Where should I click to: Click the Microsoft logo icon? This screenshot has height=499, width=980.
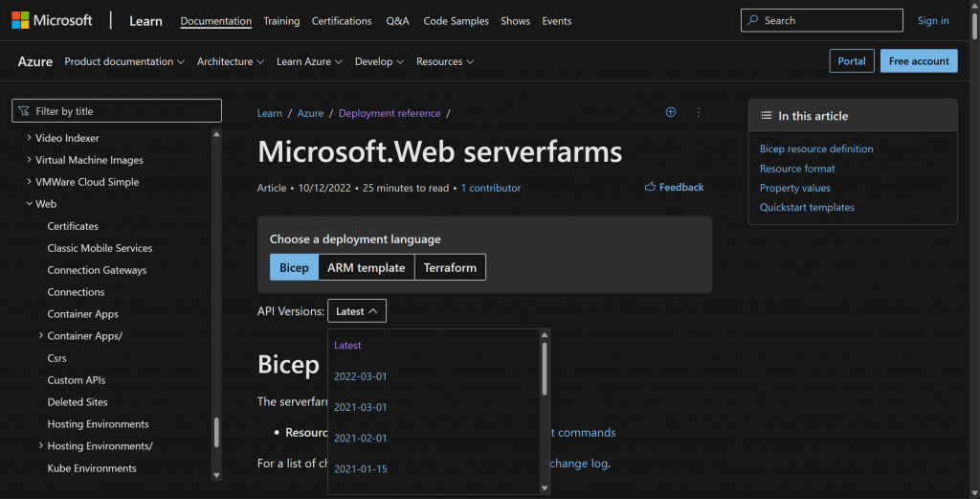click(20, 20)
